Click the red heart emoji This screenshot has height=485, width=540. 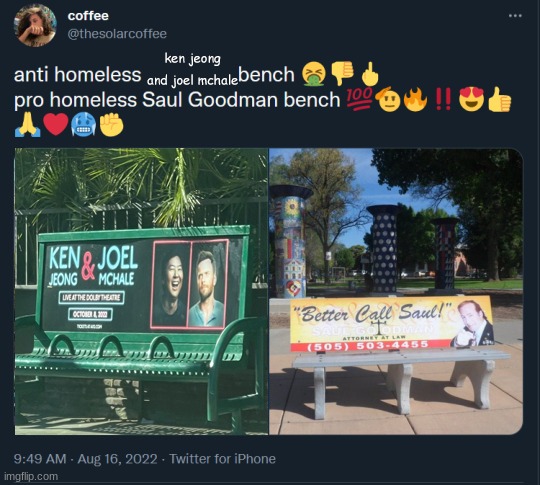(56, 124)
